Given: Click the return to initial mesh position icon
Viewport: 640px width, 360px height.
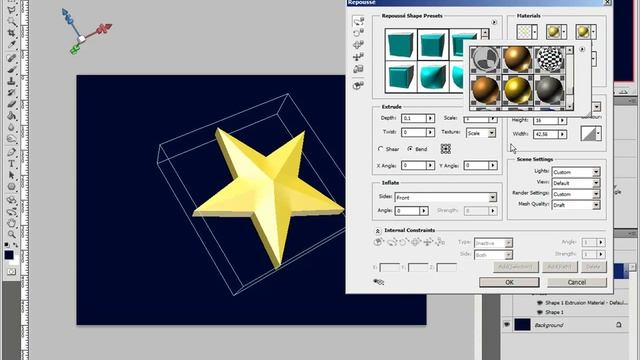Looking at the screenshot, I should click(x=358, y=85).
